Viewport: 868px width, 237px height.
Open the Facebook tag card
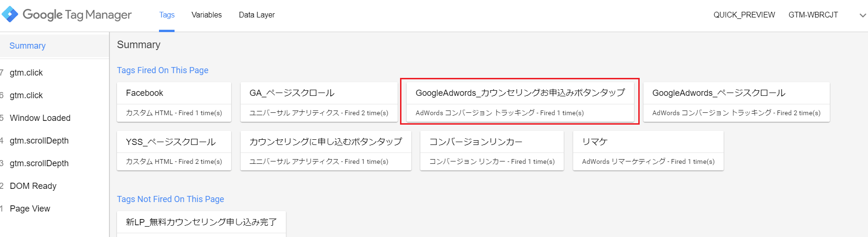point(174,102)
